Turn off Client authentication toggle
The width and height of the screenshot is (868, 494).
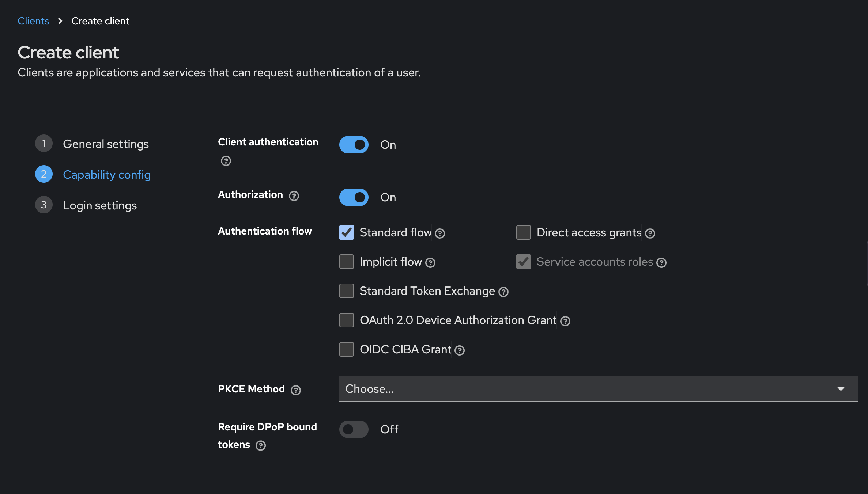click(354, 145)
